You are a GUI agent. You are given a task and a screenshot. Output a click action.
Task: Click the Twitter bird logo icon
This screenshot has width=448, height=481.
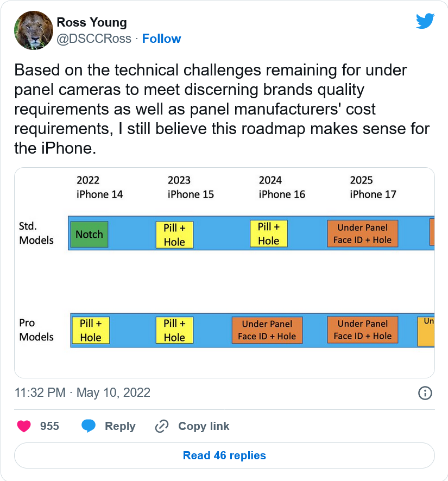pyautogui.click(x=425, y=21)
